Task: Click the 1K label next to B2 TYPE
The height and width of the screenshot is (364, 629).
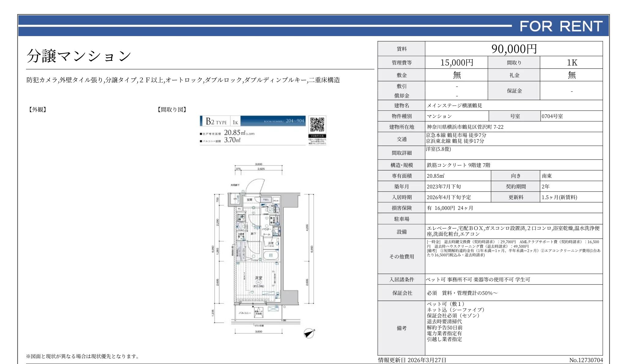Action: point(235,122)
